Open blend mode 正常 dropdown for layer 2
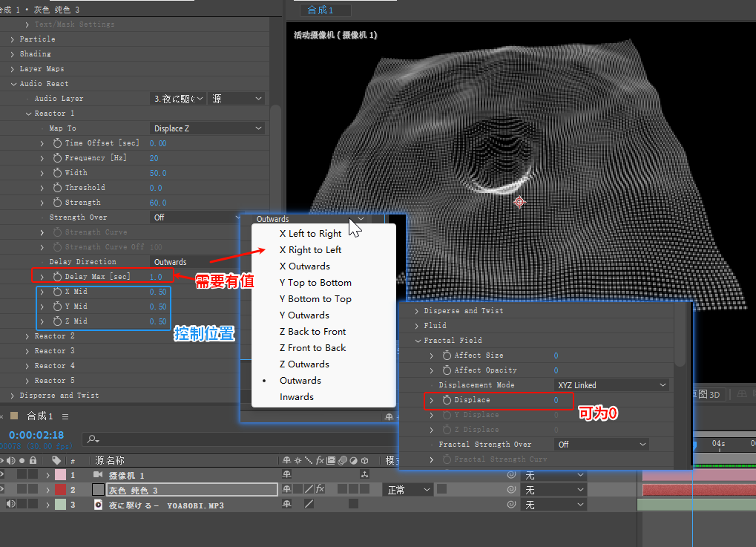Viewport: 756px width, 547px height. (x=408, y=490)
